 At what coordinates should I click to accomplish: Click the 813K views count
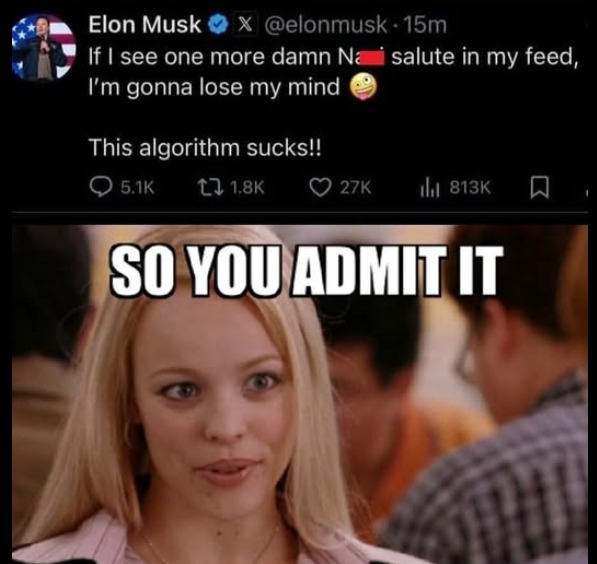[470, 187]
